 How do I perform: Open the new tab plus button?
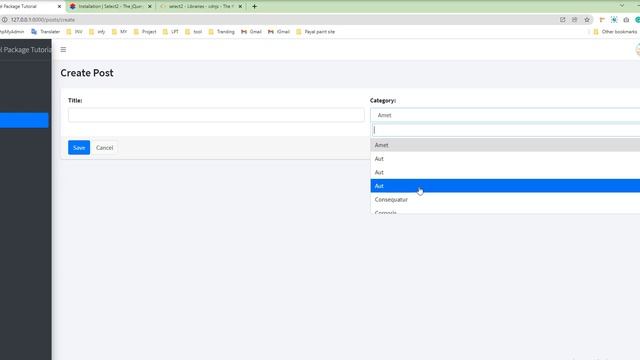point(254,7)
